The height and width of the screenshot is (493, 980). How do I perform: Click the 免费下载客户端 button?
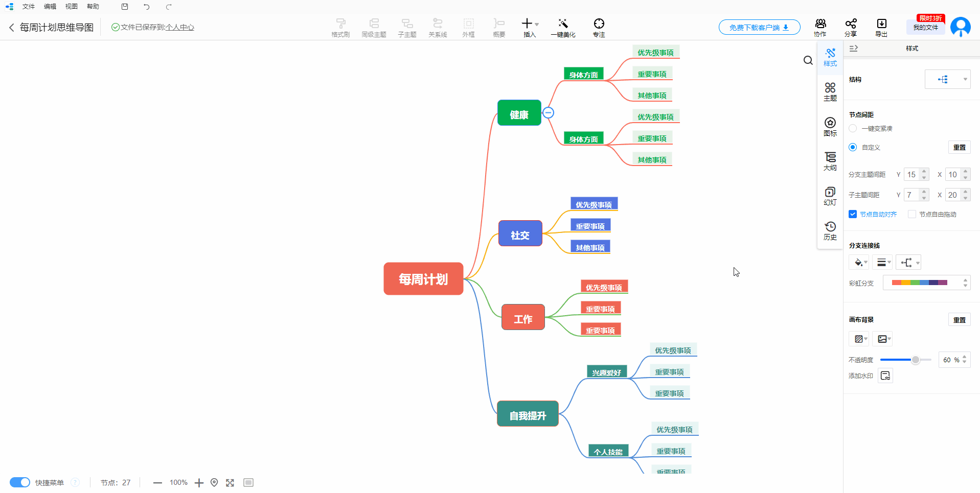759,27
